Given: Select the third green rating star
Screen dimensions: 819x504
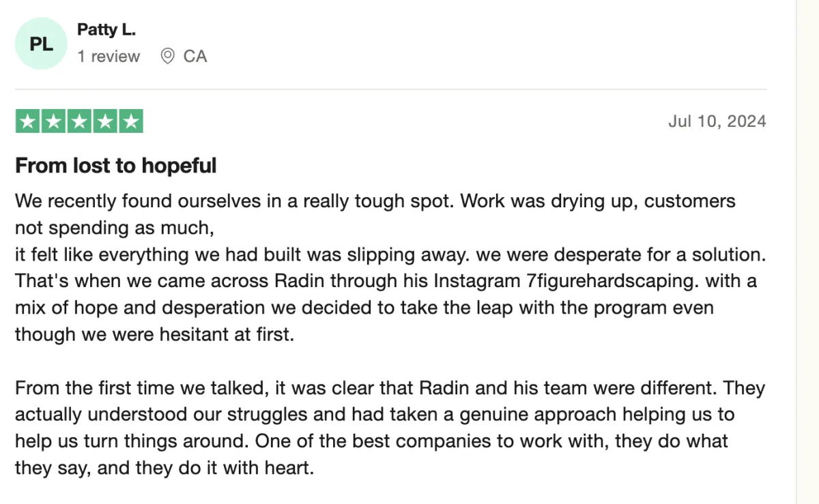Looking at the screenshot, I should 79,121.
